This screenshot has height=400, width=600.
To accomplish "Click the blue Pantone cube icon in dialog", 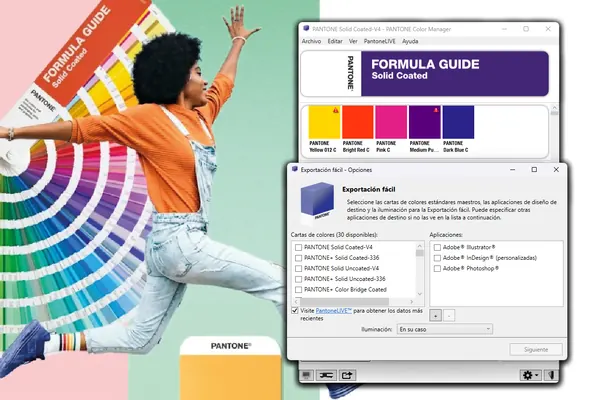I will [x=317, y=201].
